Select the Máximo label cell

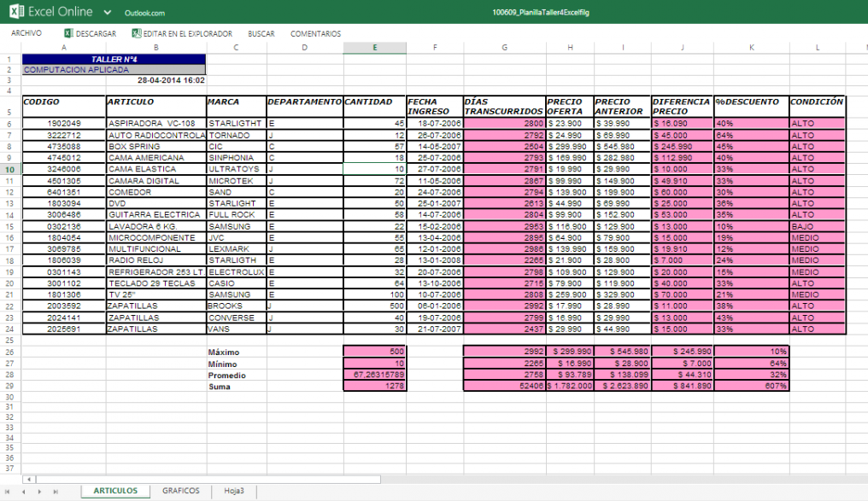point(237,352)
